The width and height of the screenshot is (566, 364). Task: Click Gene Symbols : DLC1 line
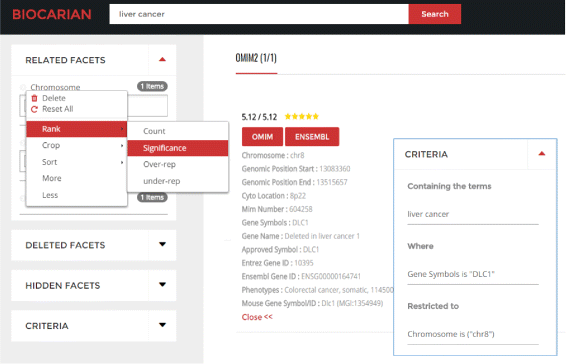(x=275, y=222)
